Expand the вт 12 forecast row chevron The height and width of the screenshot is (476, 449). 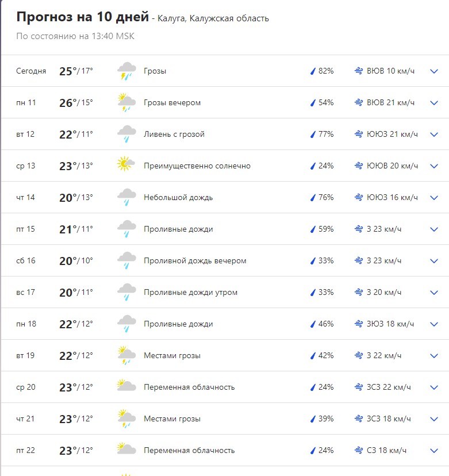pyautogui.click(x=434, y=135)
